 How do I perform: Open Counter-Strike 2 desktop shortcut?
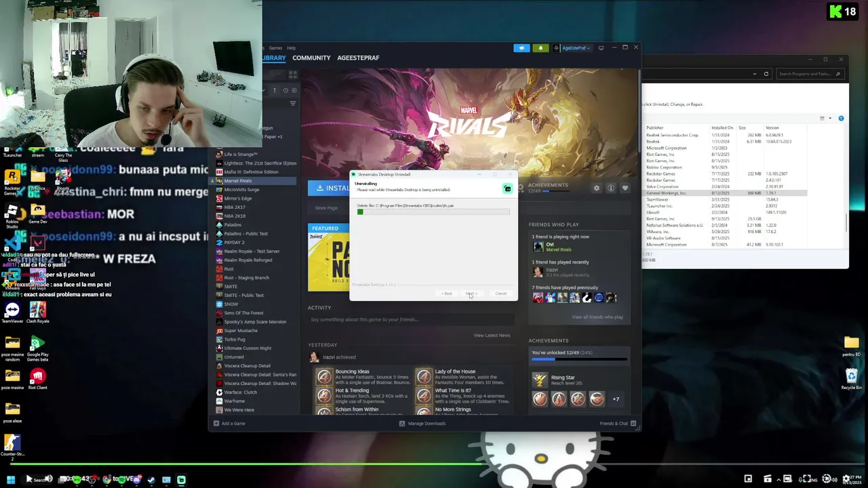(x=12, y=447)
